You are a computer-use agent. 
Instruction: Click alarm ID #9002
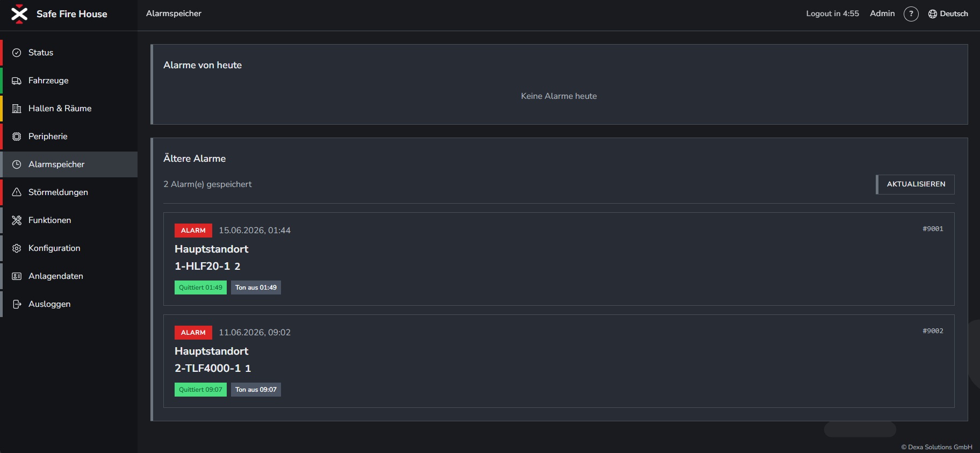933,331
